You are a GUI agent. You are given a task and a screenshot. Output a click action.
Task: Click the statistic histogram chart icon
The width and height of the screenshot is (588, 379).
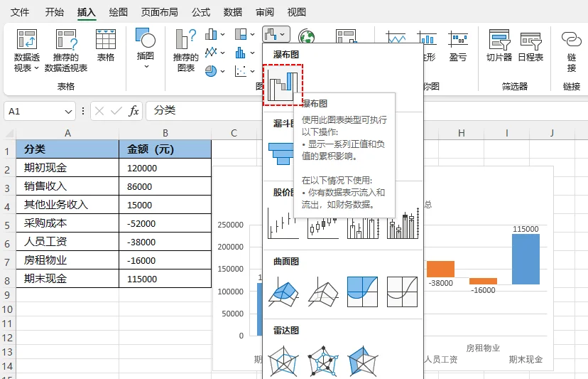point(240,52)
